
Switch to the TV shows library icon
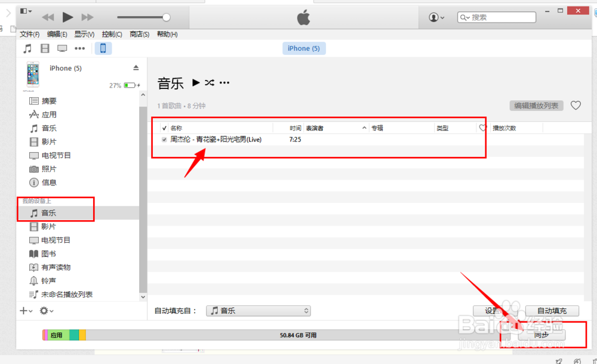[x=62, y=48]
